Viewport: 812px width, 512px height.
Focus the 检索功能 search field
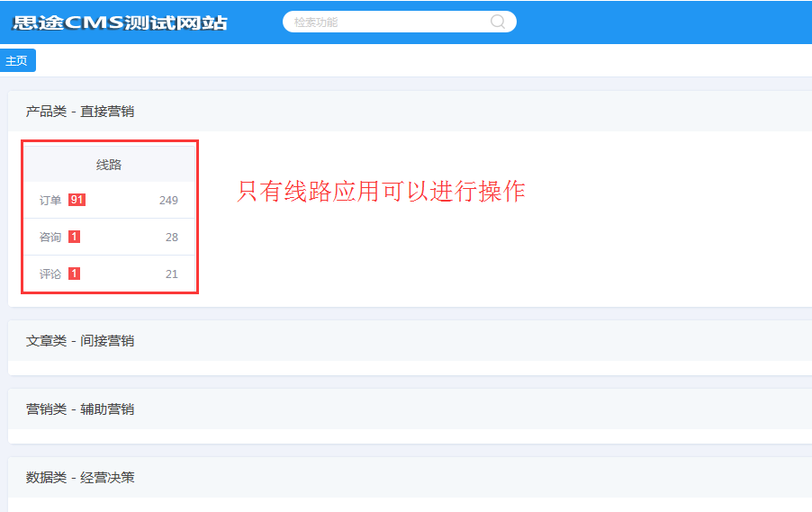click(x=387, y=22)
